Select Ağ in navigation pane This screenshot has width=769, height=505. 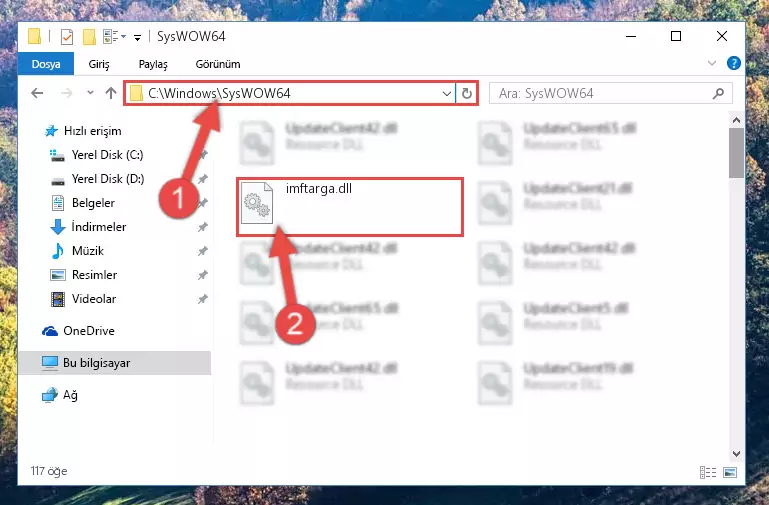(x=70, y=395)
